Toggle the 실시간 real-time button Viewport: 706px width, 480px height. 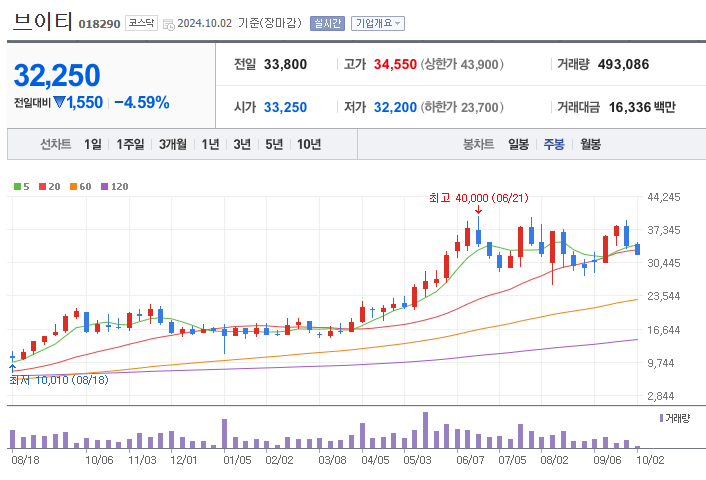click(327, 23)
